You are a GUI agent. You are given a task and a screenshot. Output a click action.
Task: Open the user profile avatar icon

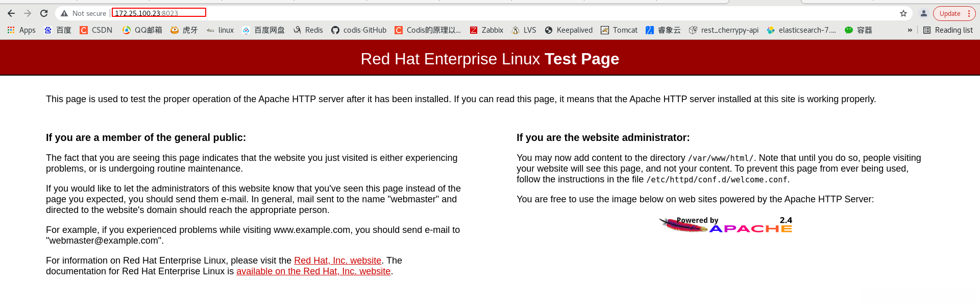pos(923,13)
